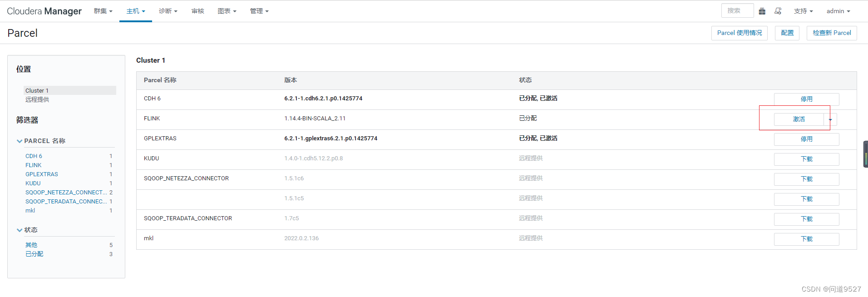Image resolution: width=868 pixels, height=297 pixels.
Task: Filter by CDH 6 parcel
Action: click(x=34, y=156)
